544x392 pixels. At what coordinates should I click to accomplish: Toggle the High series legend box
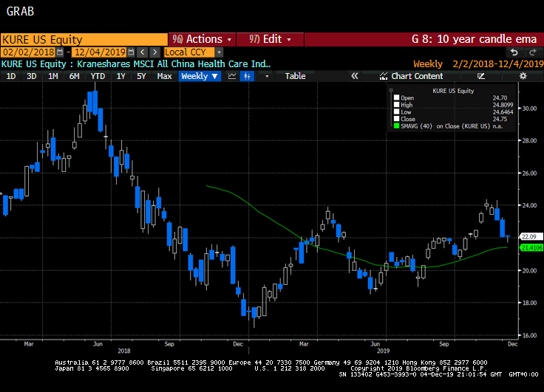coord(397,104)
